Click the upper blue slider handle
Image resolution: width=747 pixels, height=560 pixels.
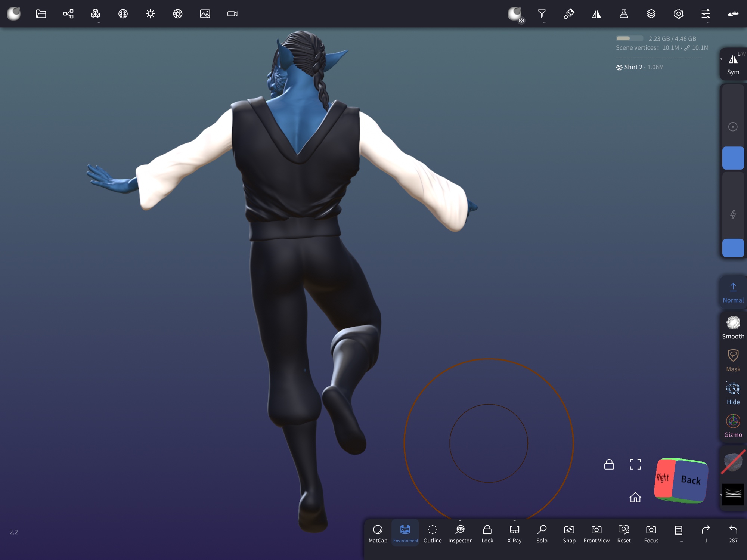(733, 158)
